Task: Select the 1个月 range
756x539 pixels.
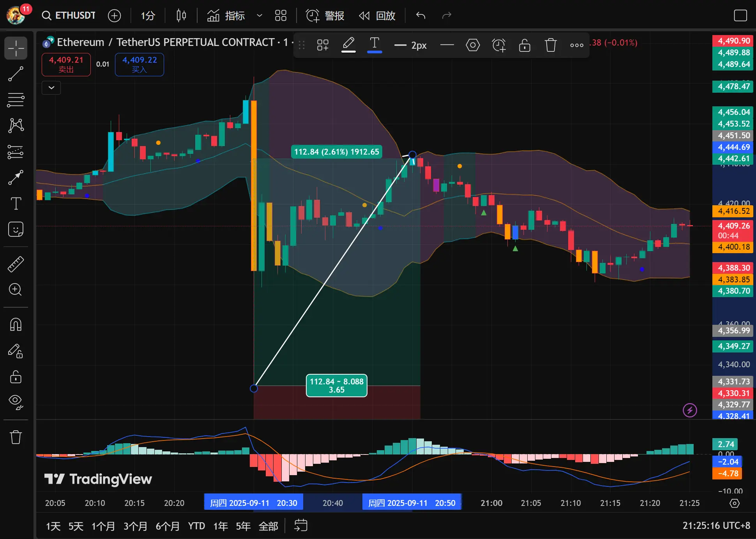Action: click(x=103, y=526)
